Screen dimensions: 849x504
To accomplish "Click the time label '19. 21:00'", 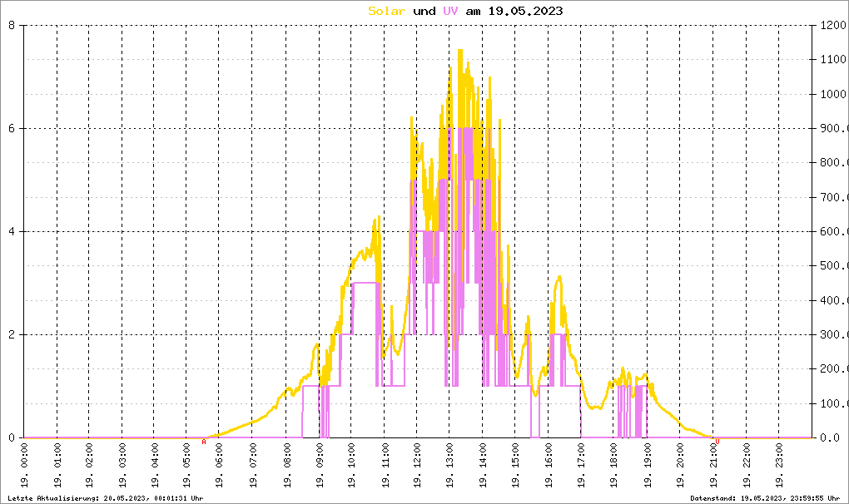I will click(714, 466).
